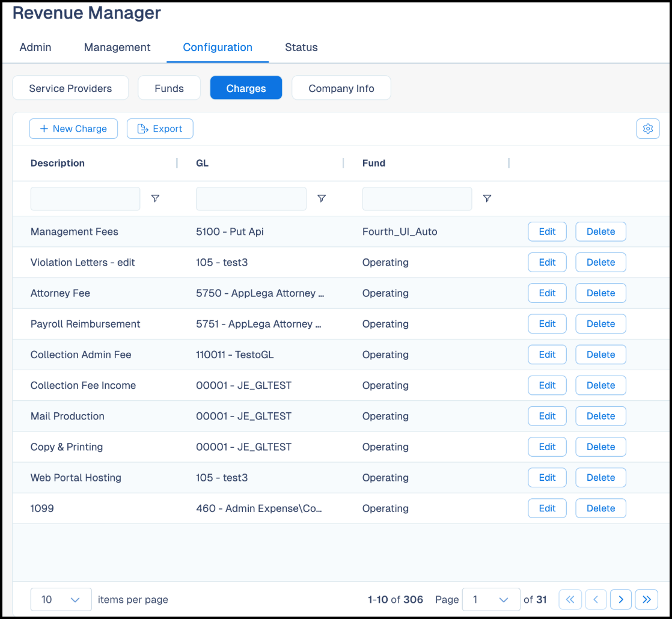The height and width of the screenshot is (619, 672).
Task: Open the Funds section
Action: click(169, 88)
